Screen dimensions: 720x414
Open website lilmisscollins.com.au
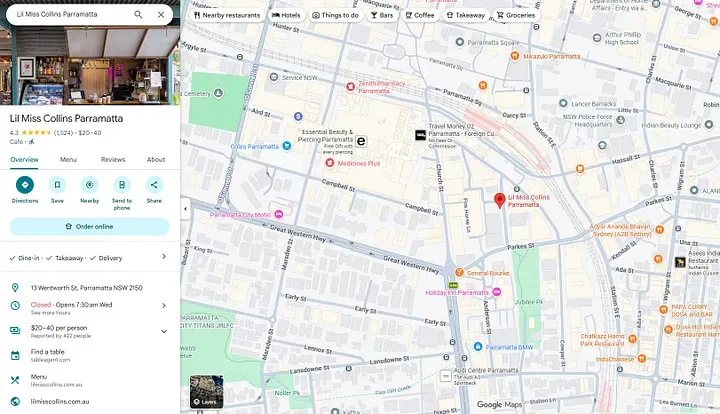(60, 402)
